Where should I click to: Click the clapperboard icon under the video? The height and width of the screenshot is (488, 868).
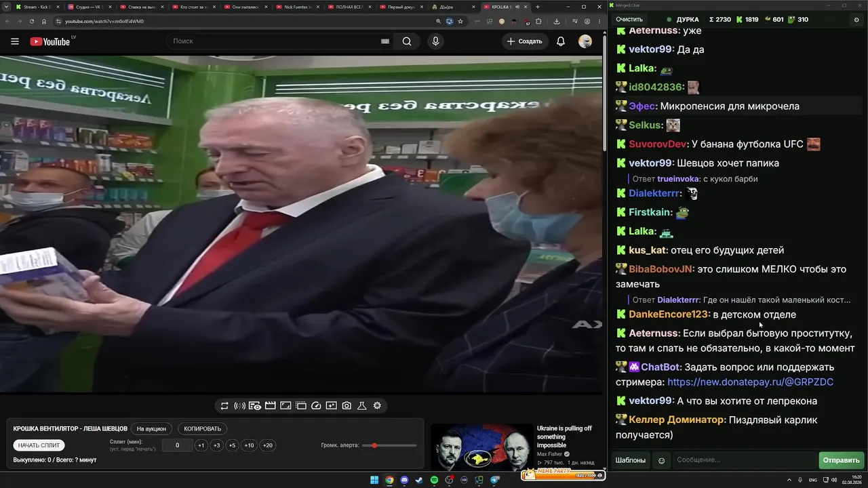pos(270,406)
